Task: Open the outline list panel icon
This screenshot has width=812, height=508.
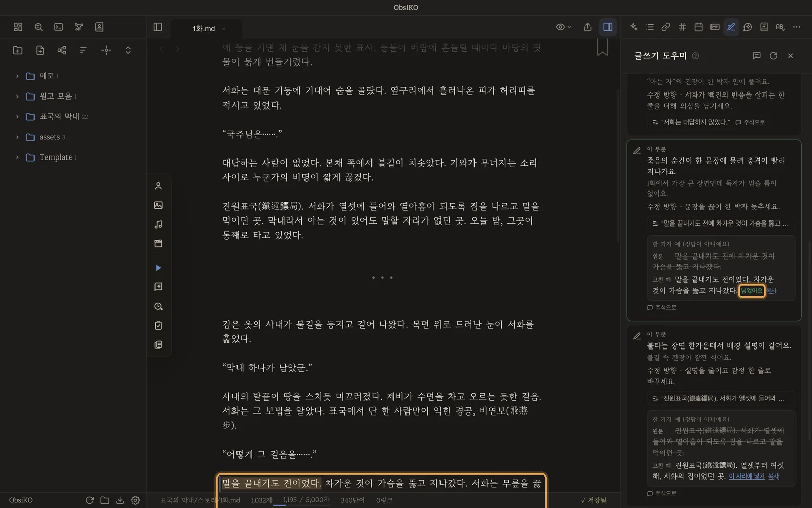Action: coord(650,27)
